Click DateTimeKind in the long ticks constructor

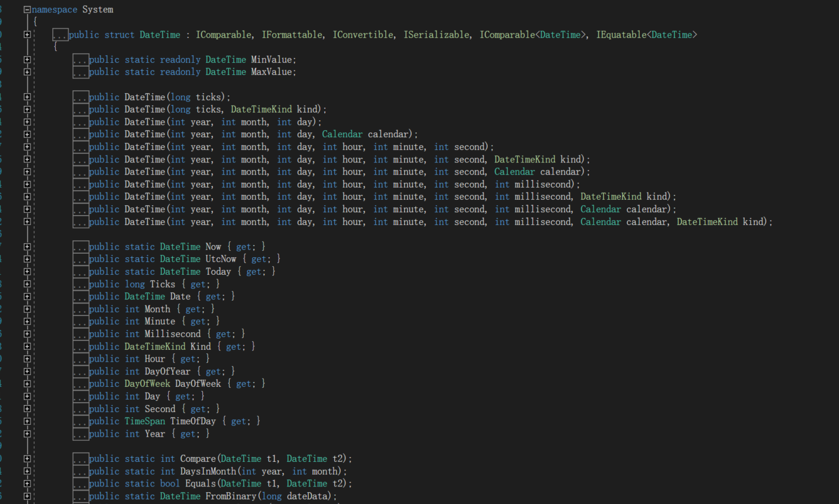click(261, 110)
